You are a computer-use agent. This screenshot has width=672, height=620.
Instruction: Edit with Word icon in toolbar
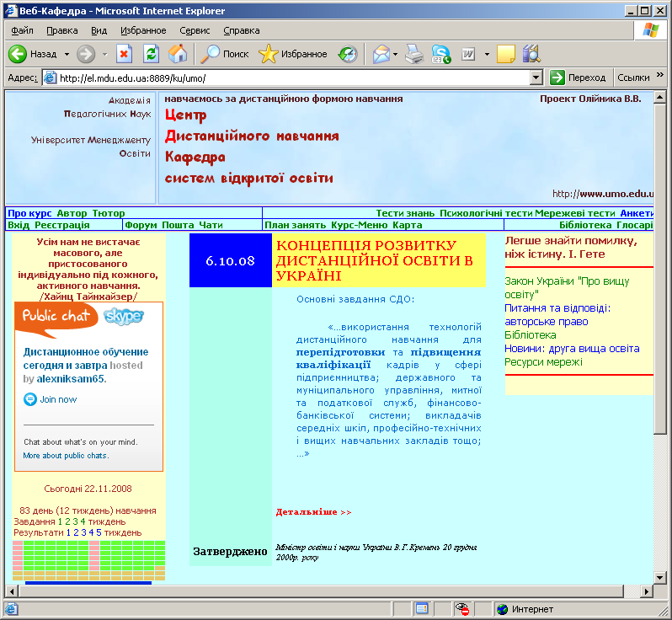(468, 54)
